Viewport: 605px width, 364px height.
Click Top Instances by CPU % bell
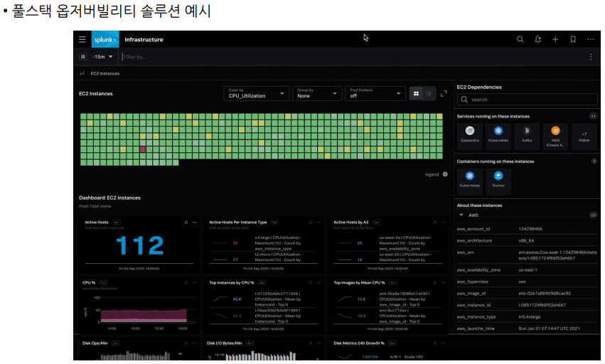click(310, 282)
